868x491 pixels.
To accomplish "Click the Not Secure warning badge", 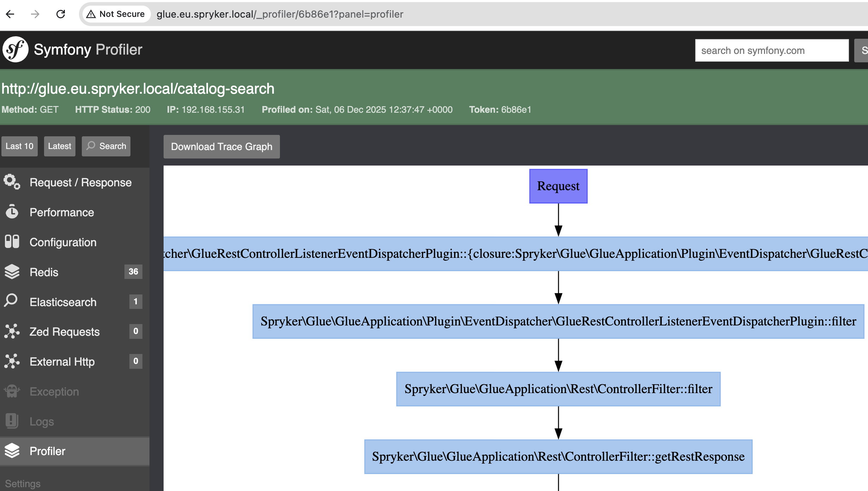I will (x=116, y=14).
